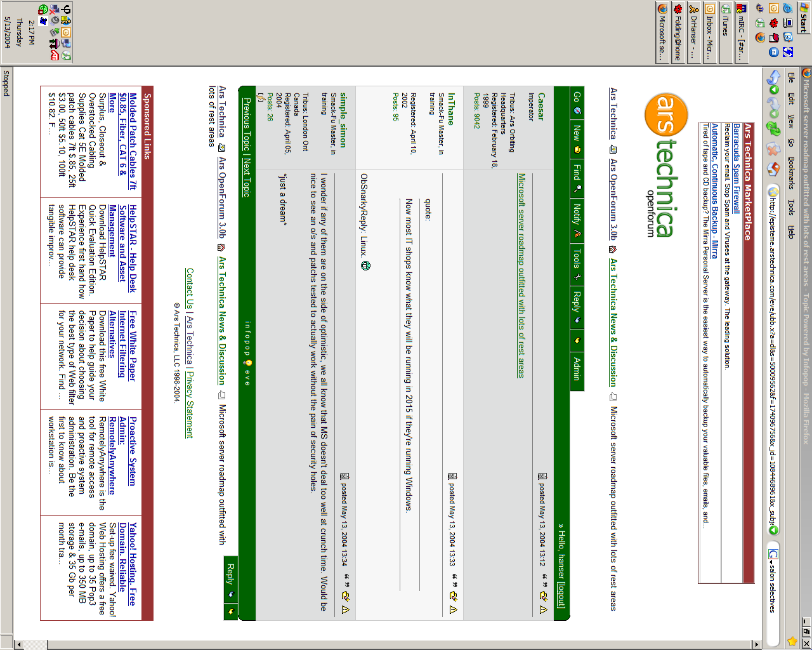Open Contact Us footer link
This screenshot has width=812, height=650.
point(188,289)
